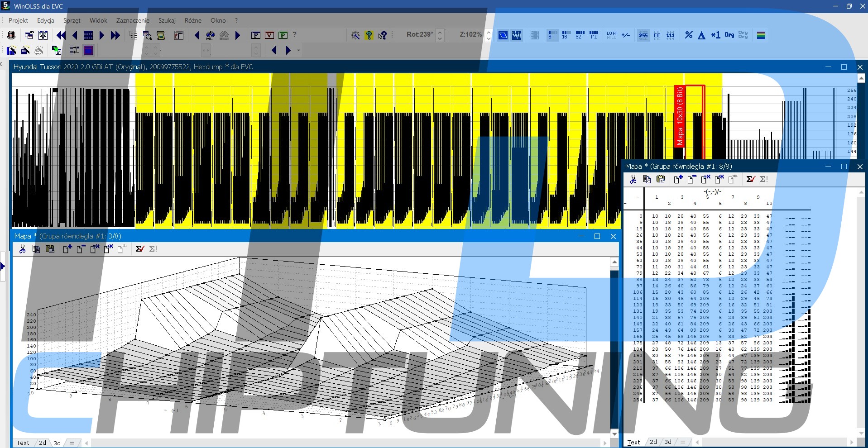868x448 pixels.
Task: Click the blue grid map-list icon
Action: coord(88,35)
